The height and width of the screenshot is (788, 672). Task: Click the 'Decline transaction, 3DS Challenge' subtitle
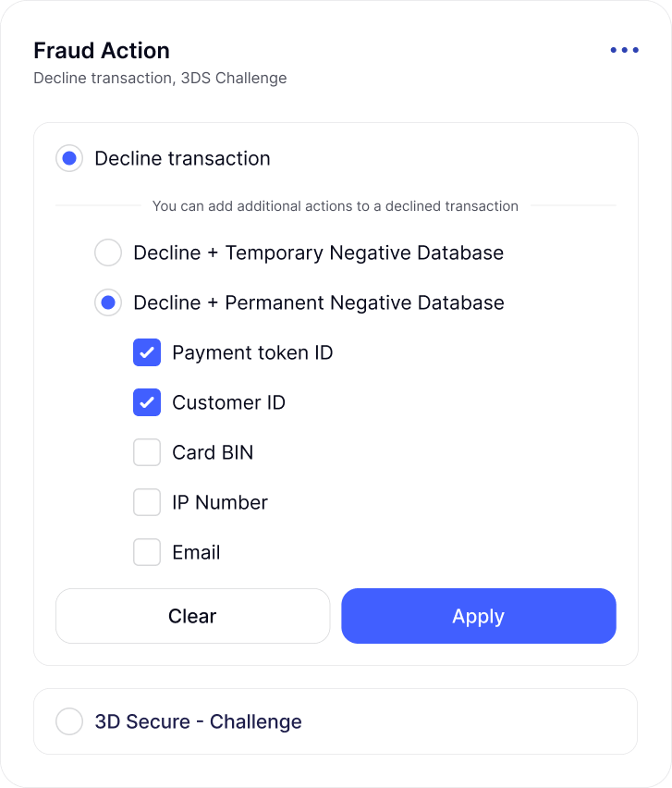(x=160, y=79)
